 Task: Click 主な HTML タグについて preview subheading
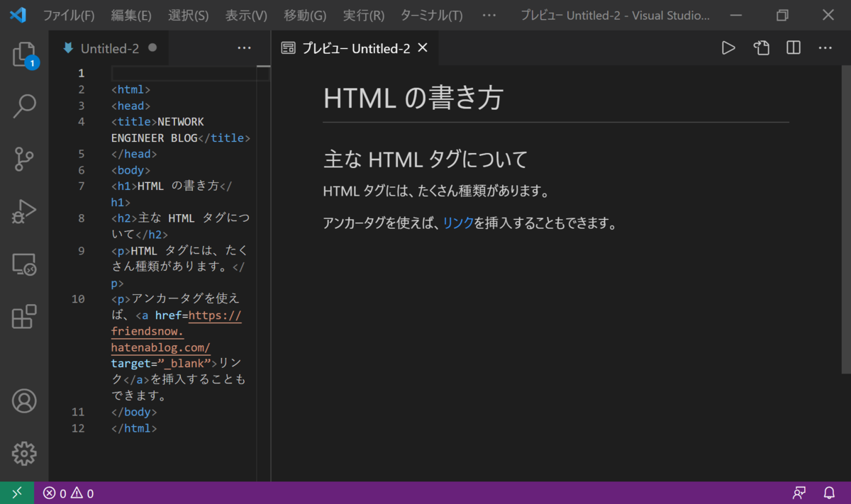coord(425,159)
